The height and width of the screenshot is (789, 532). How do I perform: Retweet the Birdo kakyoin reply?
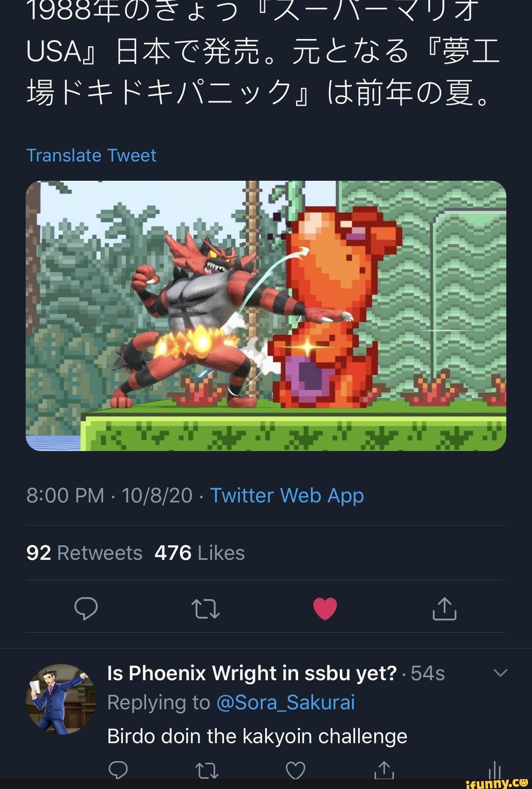click(206, 769)
